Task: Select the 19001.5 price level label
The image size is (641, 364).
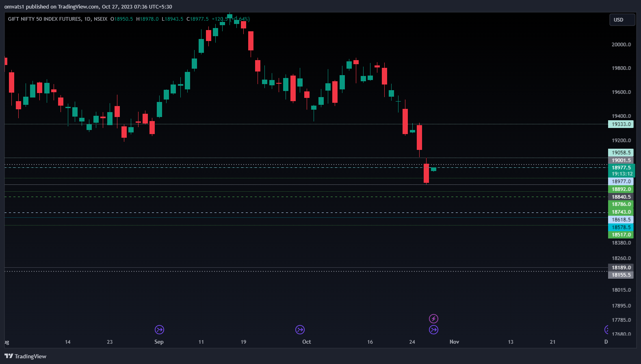Action: tap(621, 160)
